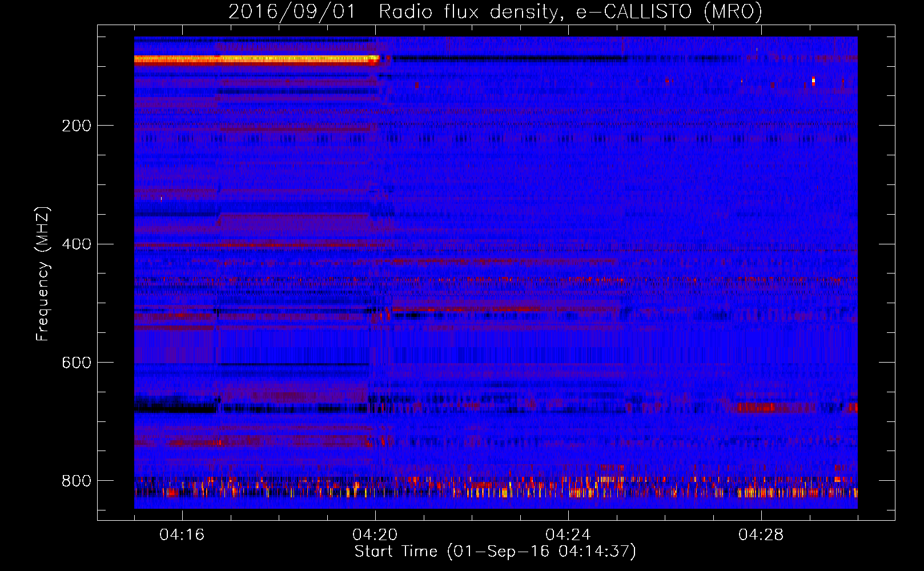The image size is (924, 571).
Task: Click the 200 frequency tick label
Action: (77, 126)
